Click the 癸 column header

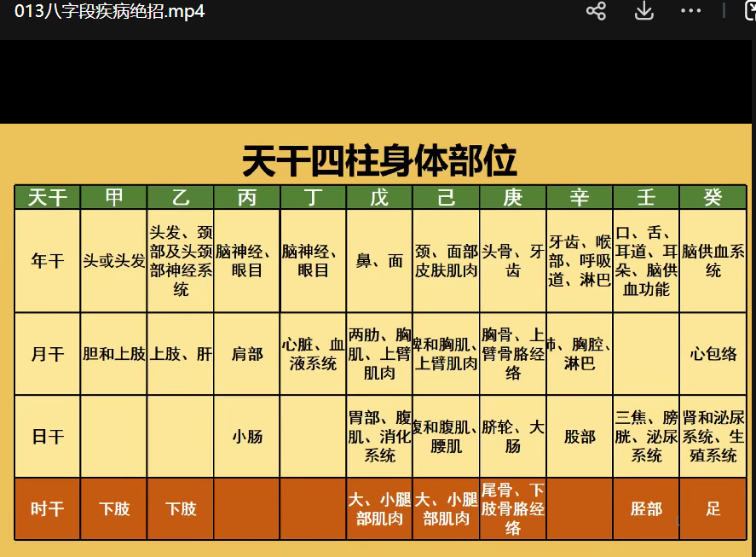click(x=713, y=197)
